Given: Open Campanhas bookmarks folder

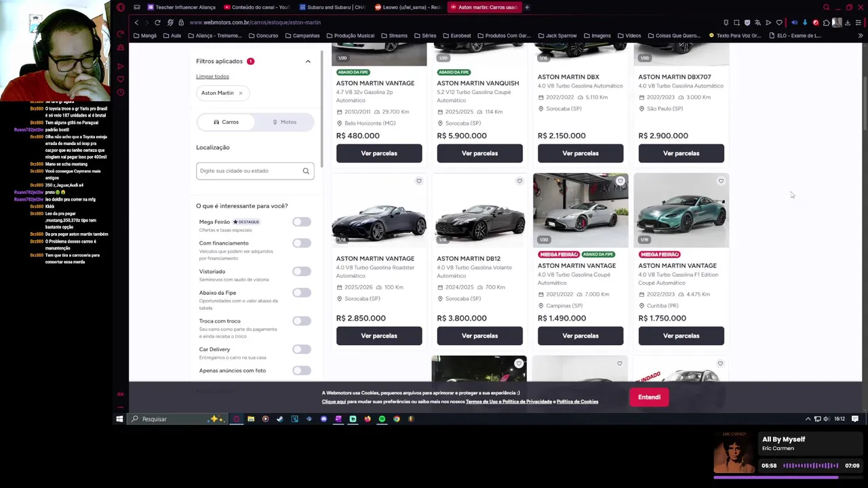Looking at the screenshot, I should coord(302,35).
